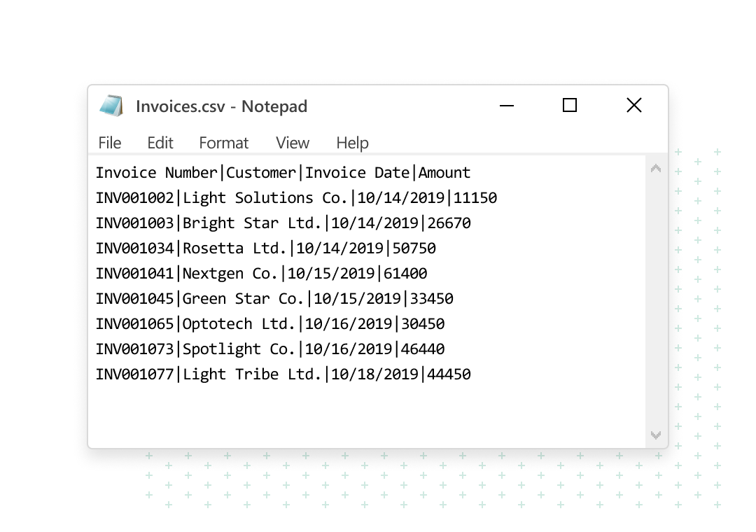Click on the Light Solutions Co. text
The height and width of the screenshot is (532, 756).
tap(265, 198)
